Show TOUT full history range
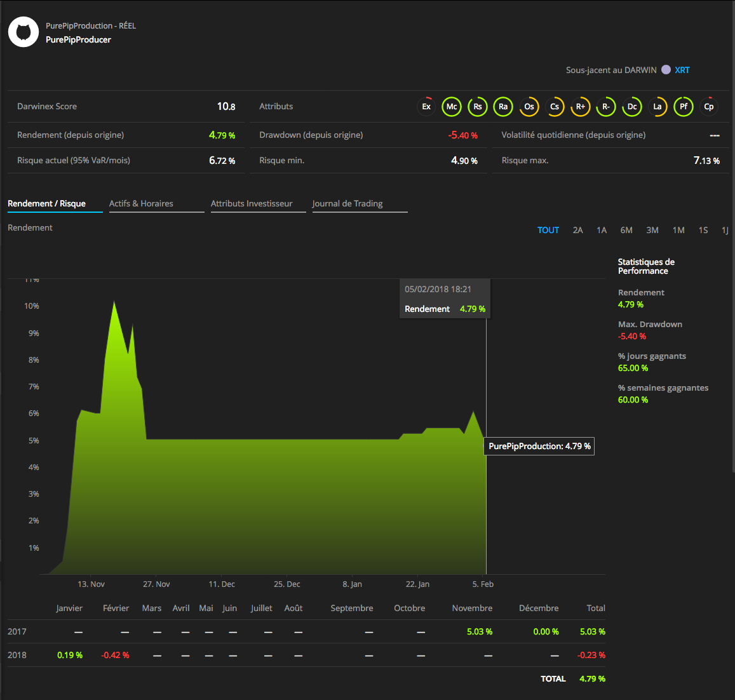Viewport: 735px width, 700px height. coord(548,230)
